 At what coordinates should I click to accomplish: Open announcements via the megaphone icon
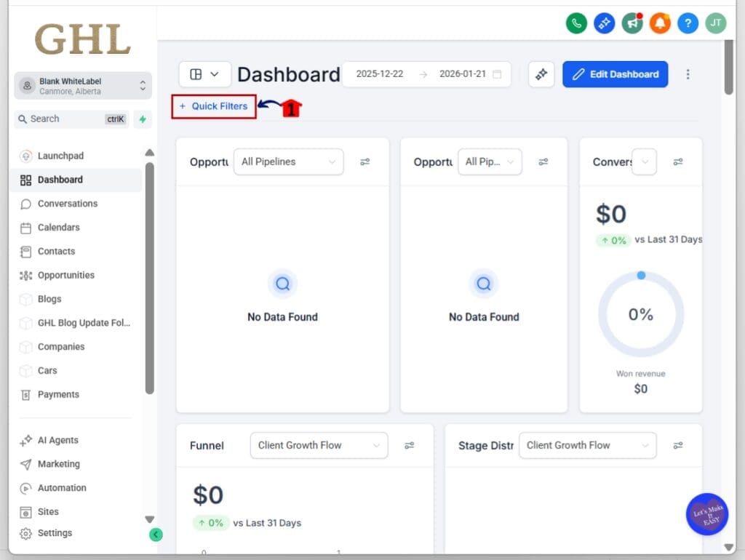pos(632,23)
